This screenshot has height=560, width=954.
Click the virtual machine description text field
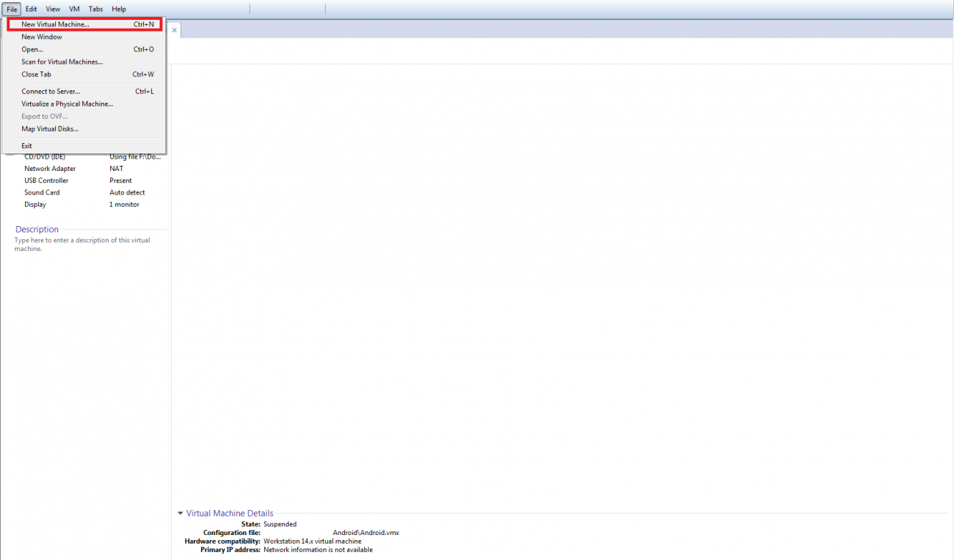(82, 244)
